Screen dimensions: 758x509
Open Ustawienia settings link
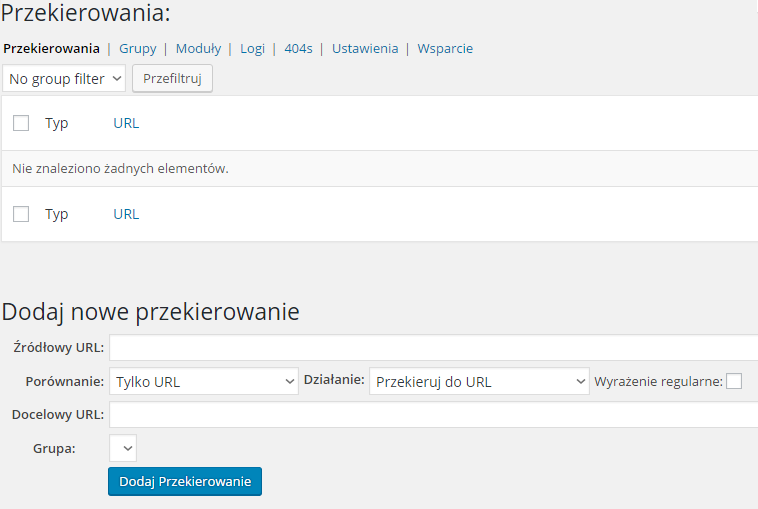click(x=365, y=49)
